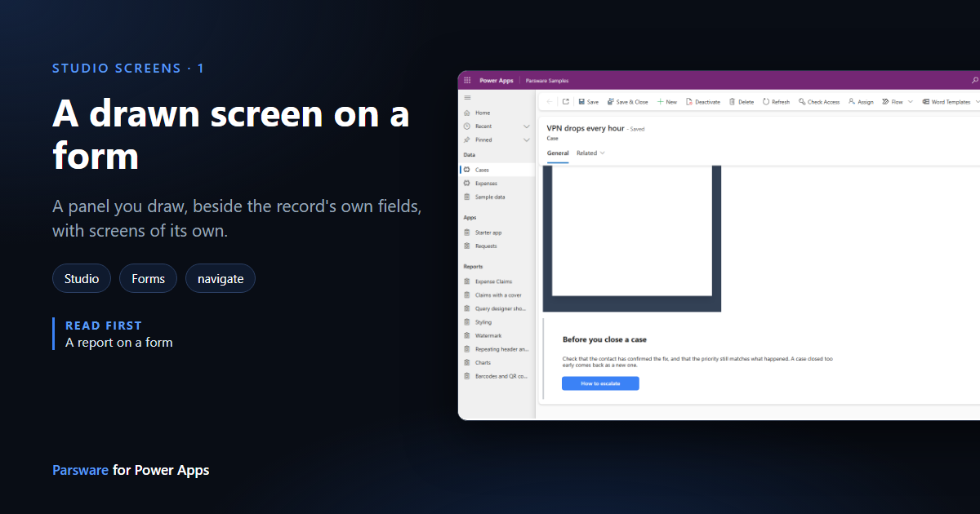The width and height of the screenshot is (980, 514).
Task: Click the 'READ FIRST' label
Action: point(104,326)
